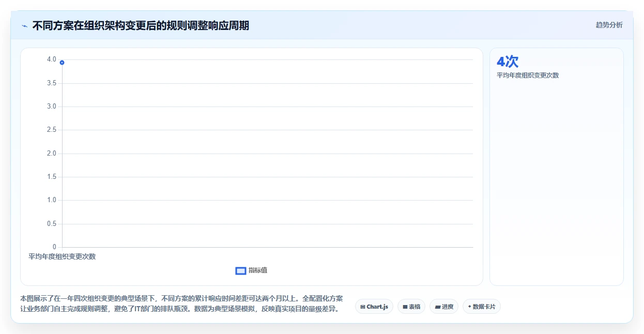The image size is (644, 334).
Task: Click the card caption 平均年度组织变更次数
Action: (x=528, y=75)
